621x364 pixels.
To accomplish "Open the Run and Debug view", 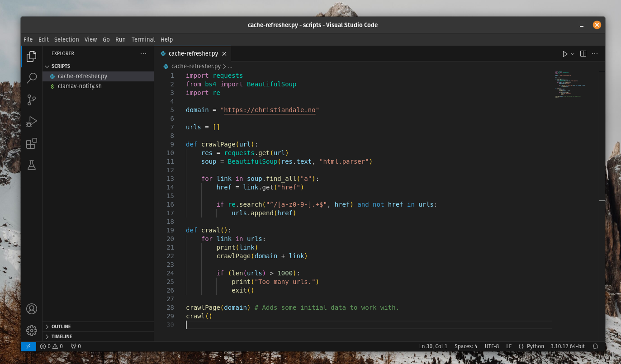I will (x=31, y=122).
